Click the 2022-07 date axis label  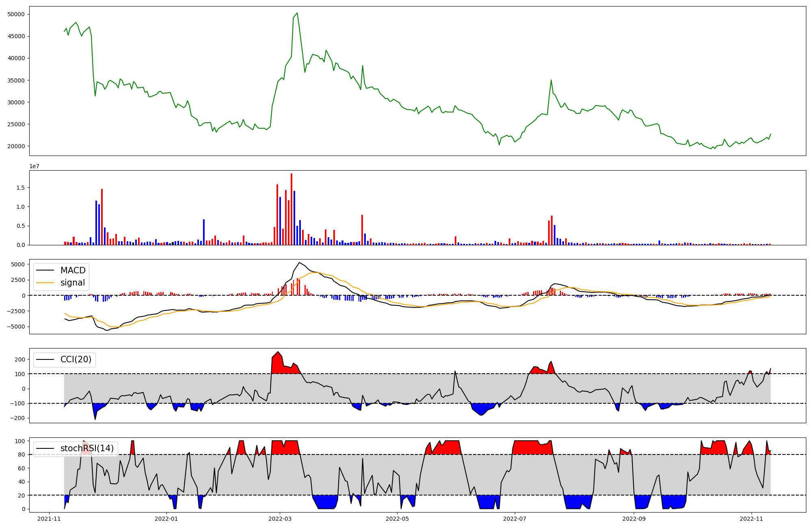(515, 519)
